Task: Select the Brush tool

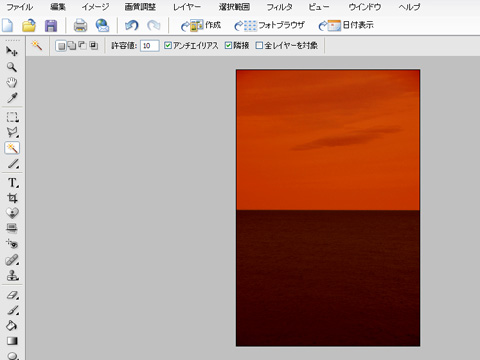Action: 12,310
